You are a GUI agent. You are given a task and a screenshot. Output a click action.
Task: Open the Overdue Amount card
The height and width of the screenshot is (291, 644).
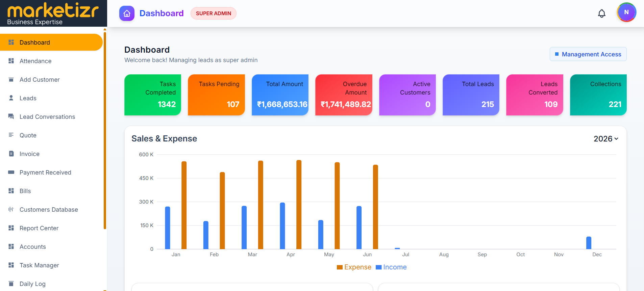point(344,95)
